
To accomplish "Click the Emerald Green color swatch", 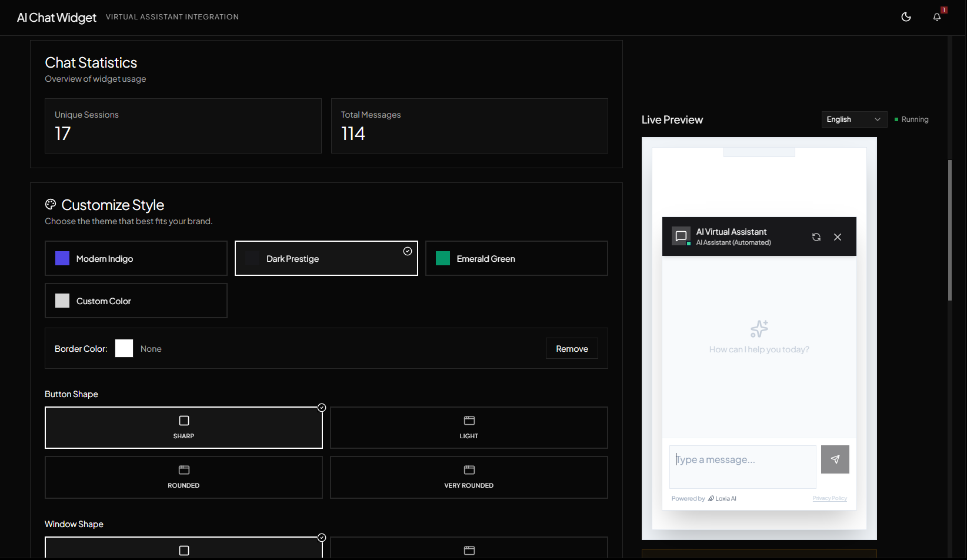I will pos(443,258).
